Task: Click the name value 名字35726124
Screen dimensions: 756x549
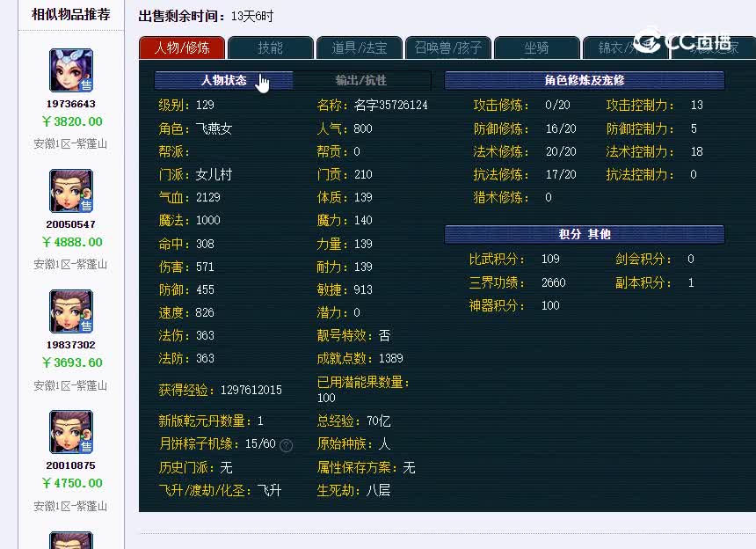Action: point(391,106)
